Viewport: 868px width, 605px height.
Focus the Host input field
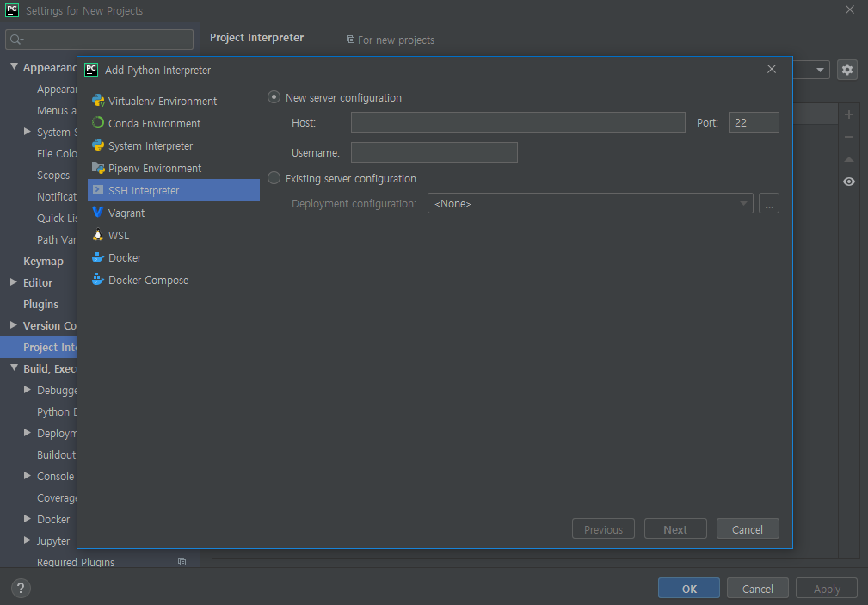tap(518, 122)
